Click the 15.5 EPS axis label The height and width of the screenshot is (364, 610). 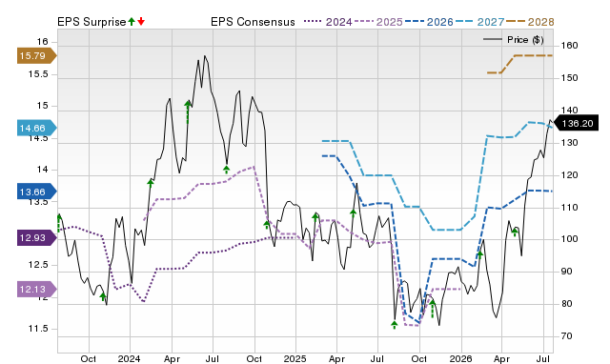[x=38, y=74]
